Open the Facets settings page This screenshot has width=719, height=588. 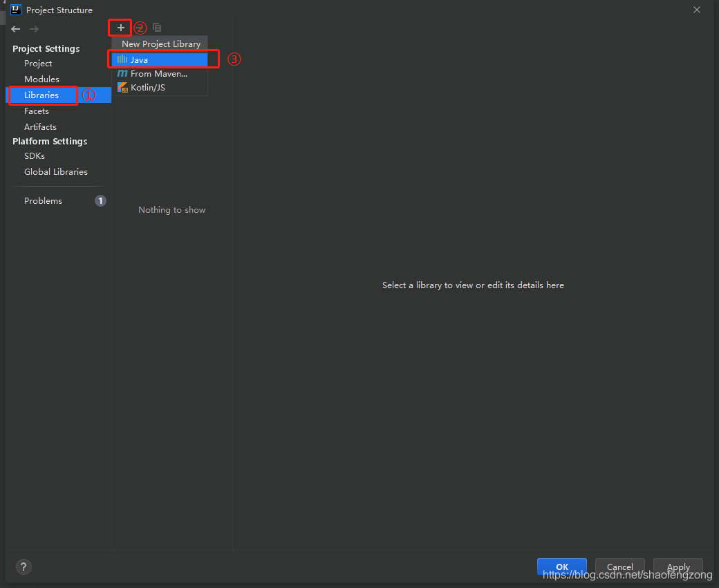pyautogui.click(x=36, y=111)
